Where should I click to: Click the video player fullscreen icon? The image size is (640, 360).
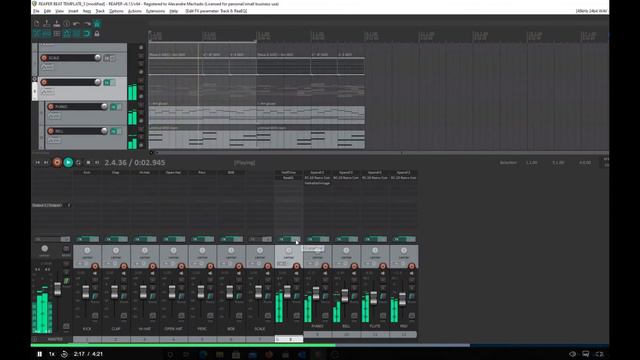click(600, 354)
